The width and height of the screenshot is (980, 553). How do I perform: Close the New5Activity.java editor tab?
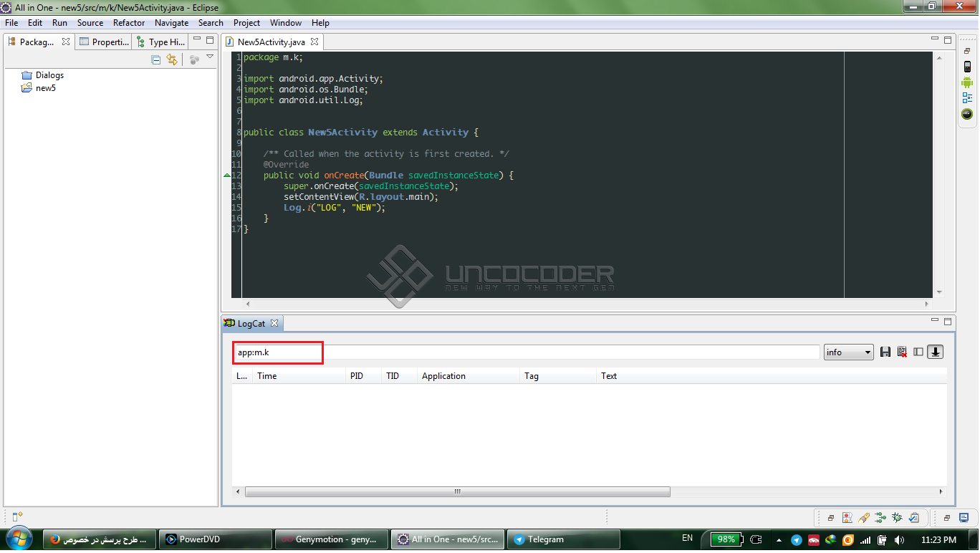pyautogui.click(x=314, y=42)
